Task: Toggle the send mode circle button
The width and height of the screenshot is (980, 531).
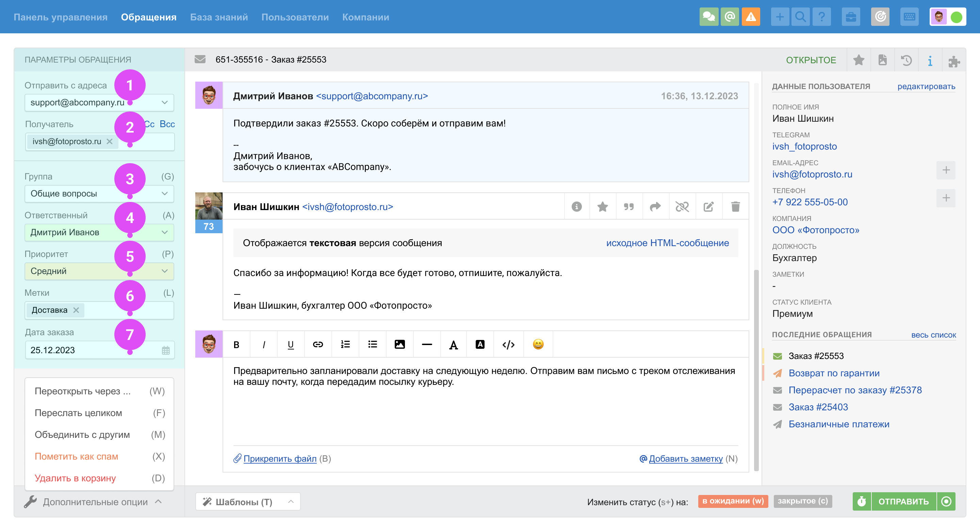Action: (946, 501)
